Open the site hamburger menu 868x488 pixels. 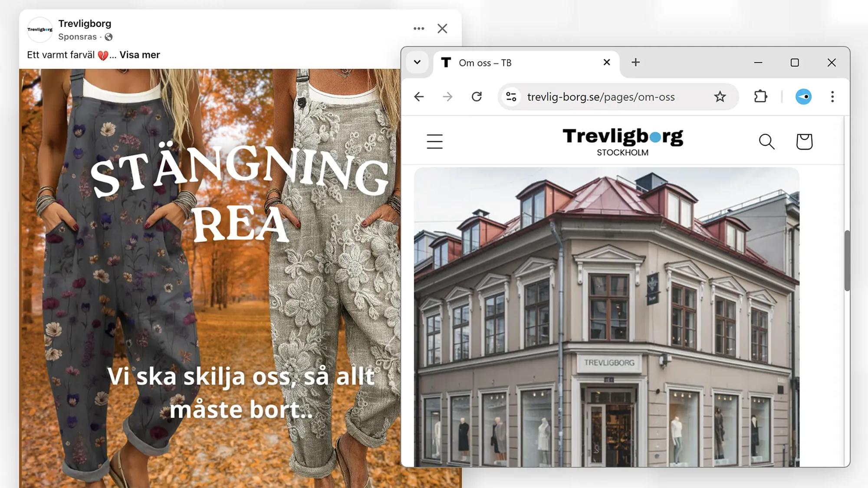coord(434,141)
